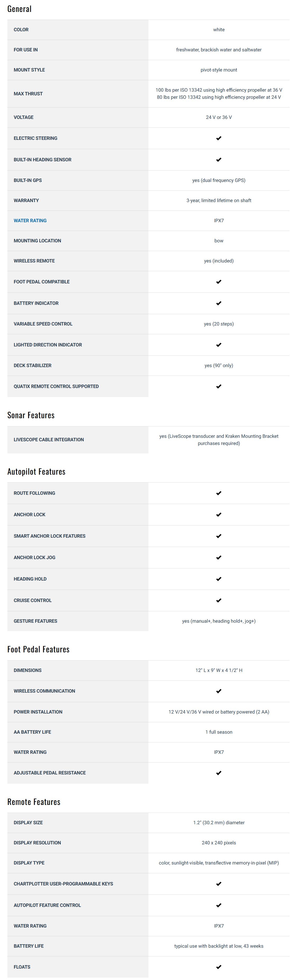
Task: Select the Max Thrust row label
Action: [28, 94]
